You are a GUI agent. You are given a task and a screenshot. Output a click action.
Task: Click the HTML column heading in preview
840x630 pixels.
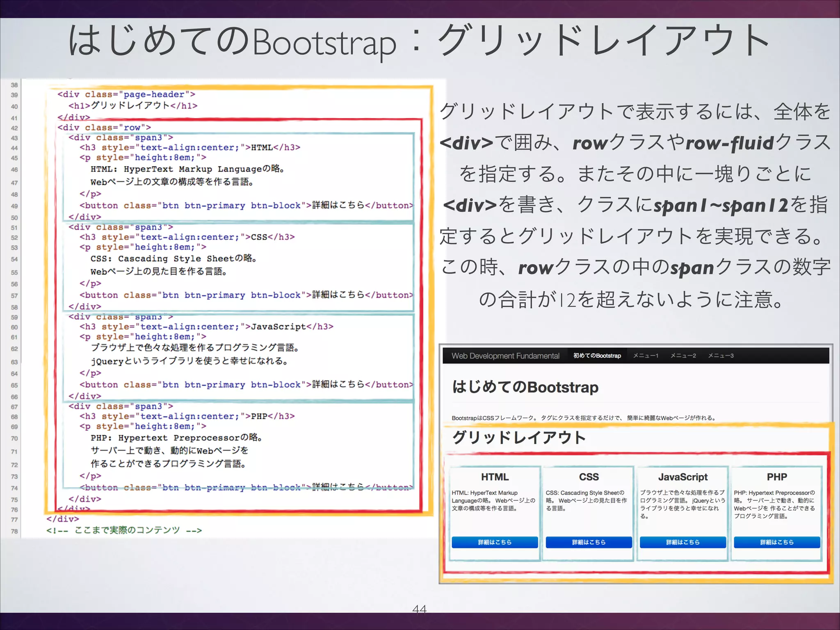point(495,477)
